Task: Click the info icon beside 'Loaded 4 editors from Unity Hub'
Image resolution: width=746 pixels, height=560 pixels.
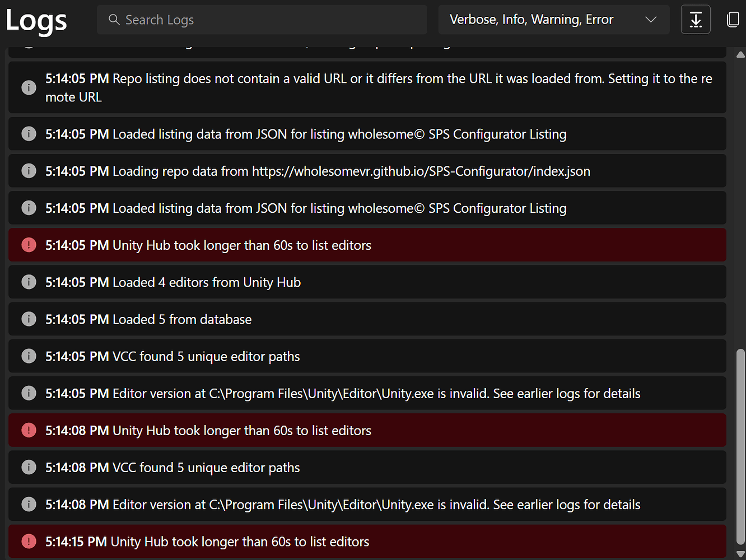Action: [29, 282]
